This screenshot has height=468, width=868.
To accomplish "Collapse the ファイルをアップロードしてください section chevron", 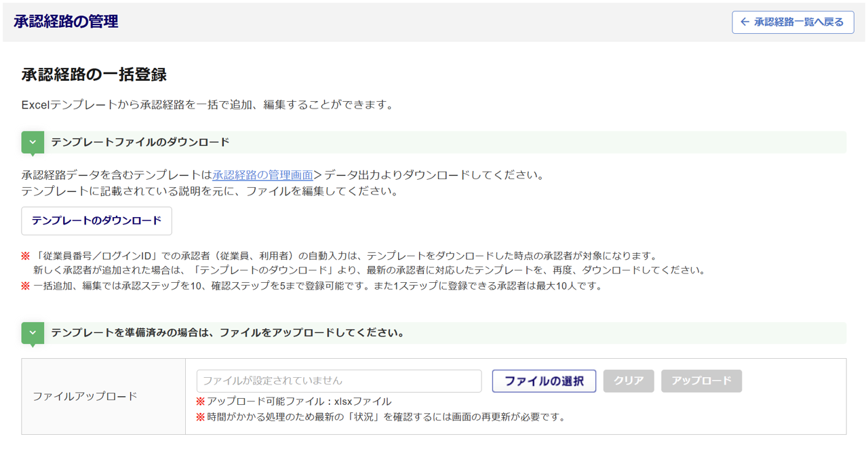I will [x=33, y=333].
